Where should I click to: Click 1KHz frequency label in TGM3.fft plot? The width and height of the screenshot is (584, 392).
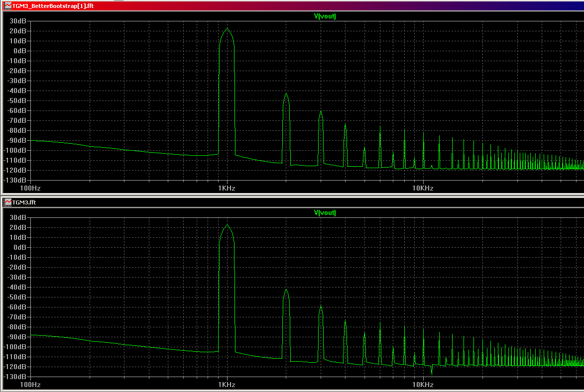(x=227, y=385)
